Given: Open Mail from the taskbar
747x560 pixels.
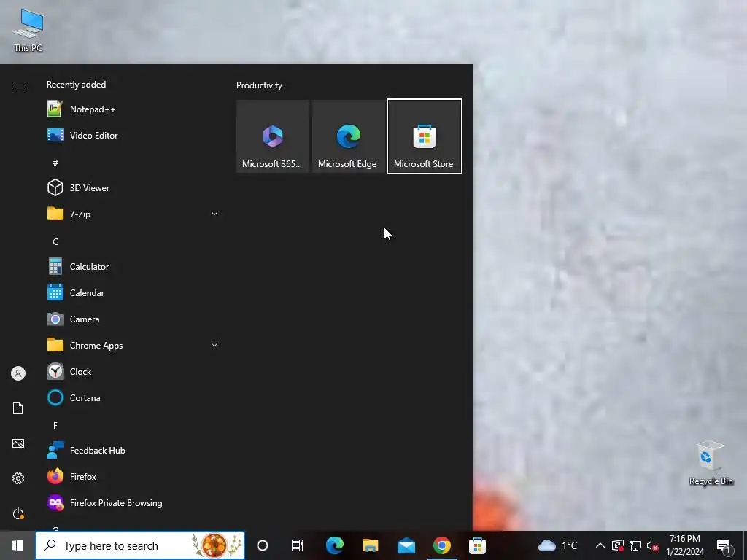Looking at the screenshot, I should click(406, 545).
